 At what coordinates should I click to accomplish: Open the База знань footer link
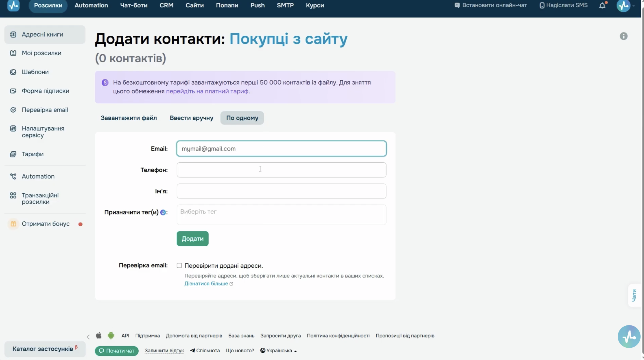(x=241, y=336)
